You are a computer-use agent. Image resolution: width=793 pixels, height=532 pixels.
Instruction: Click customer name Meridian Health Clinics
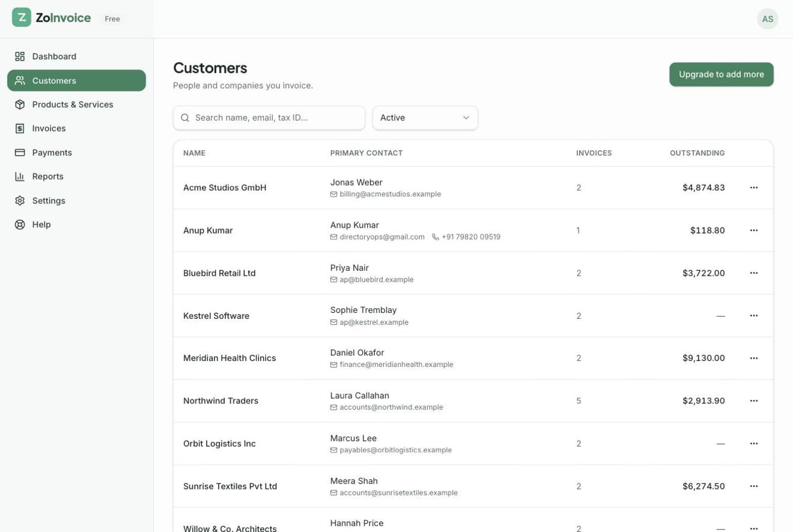pyautogui.click(x=229, y=358)
